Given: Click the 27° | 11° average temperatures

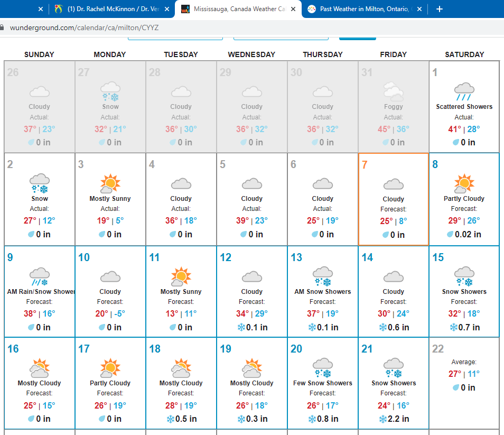Looking at the screenshot, I should click(464, 374).
